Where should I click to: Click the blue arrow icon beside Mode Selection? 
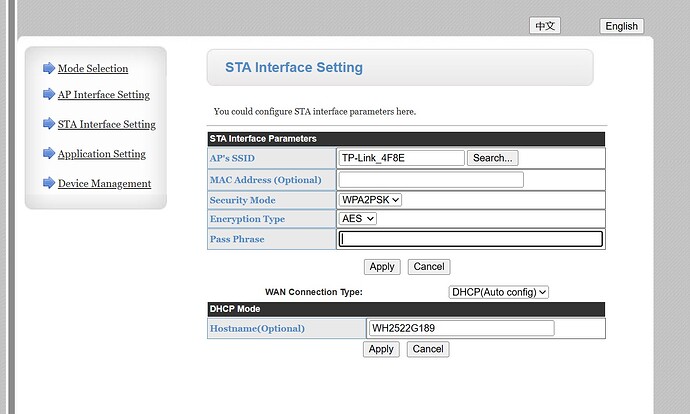[x=48, y=68]
